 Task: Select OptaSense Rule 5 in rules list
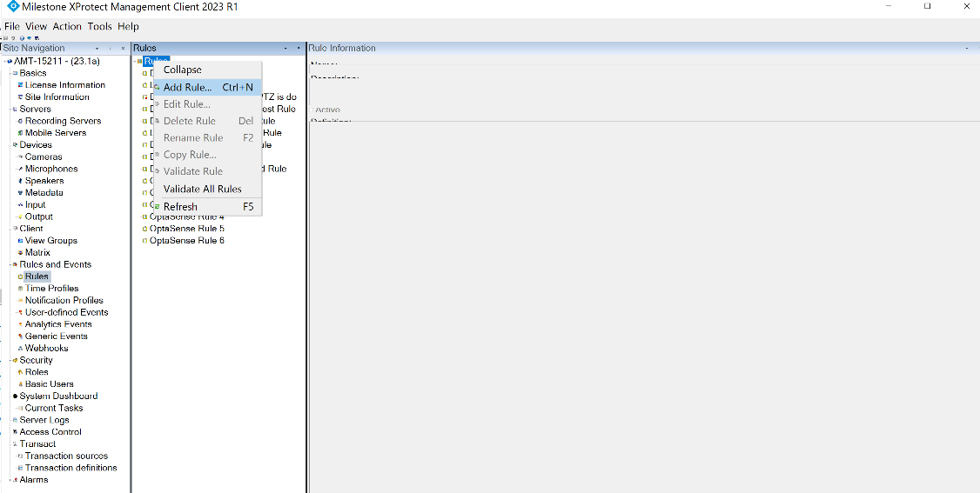coord(187,229)
